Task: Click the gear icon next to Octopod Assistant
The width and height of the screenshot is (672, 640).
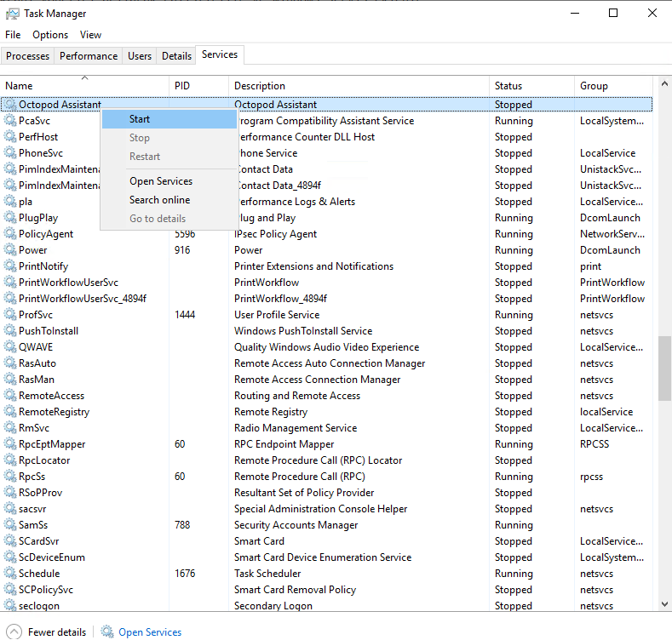Action: (x=10, y=105)
